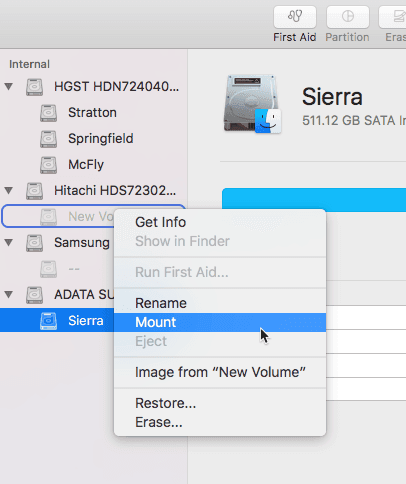Viewport: 406px width, 484px height.
Task: Select the Stratton volume disk icon
Action: 48,113
